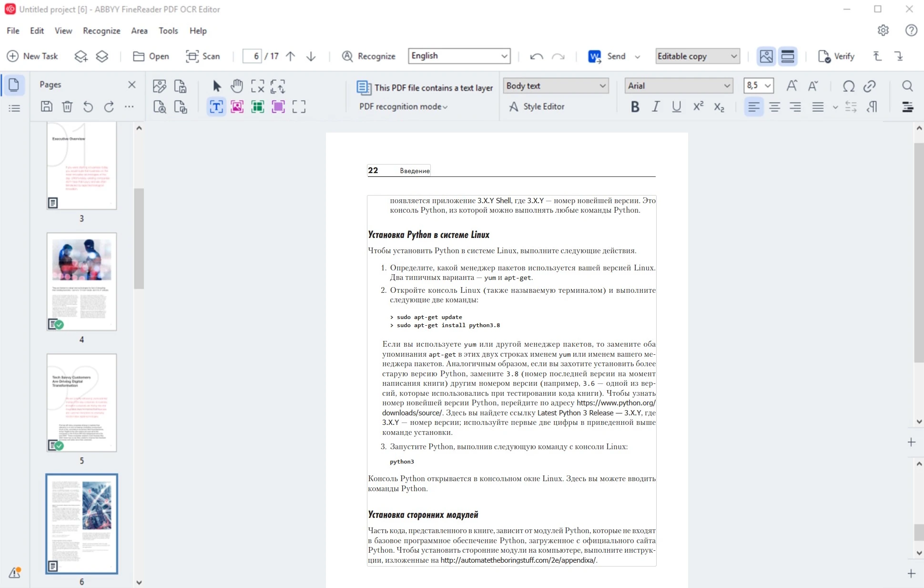
Task: Open the Tools menu
Action: 168,31
